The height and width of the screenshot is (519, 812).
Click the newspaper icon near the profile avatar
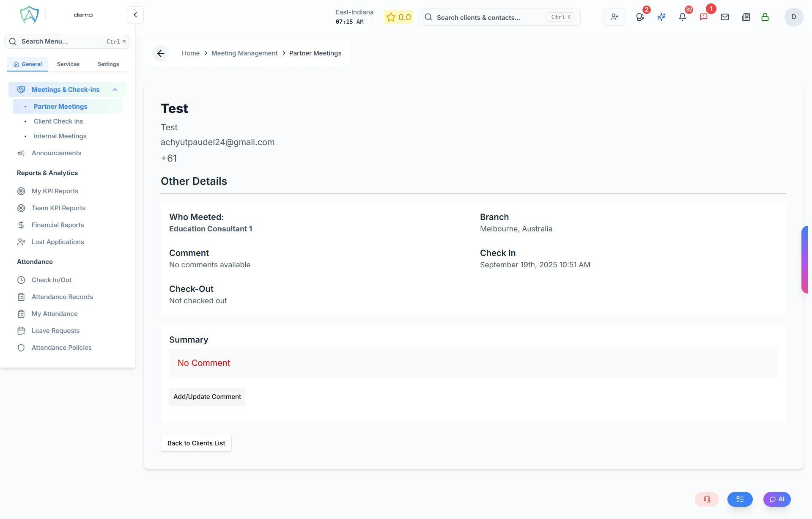point(746,17)
